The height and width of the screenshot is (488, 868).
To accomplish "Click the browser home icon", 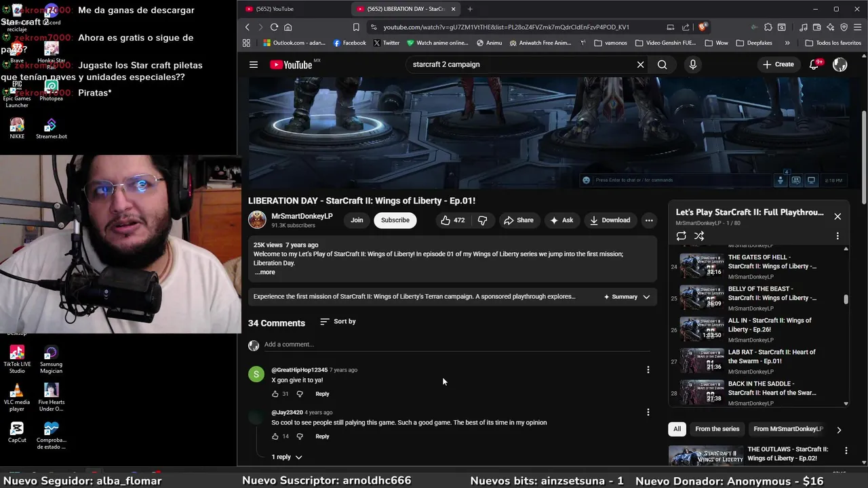I will (x=288, y=27).
